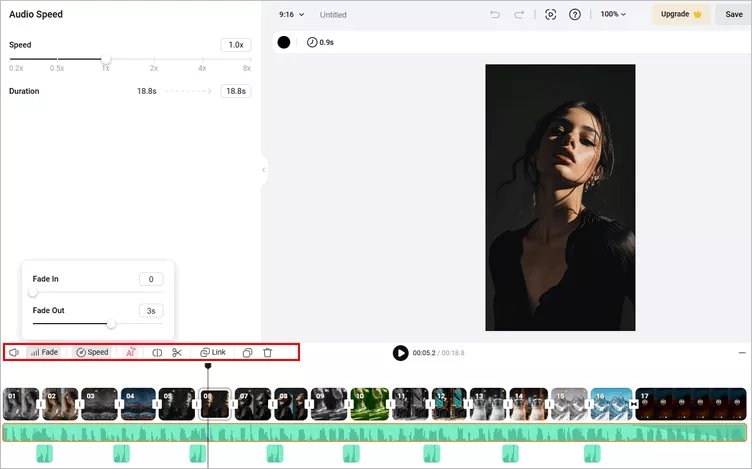The height and width of the screenshot is (469, 752).
Task: Click the portrait preview image on canvas
Action: 560,198
